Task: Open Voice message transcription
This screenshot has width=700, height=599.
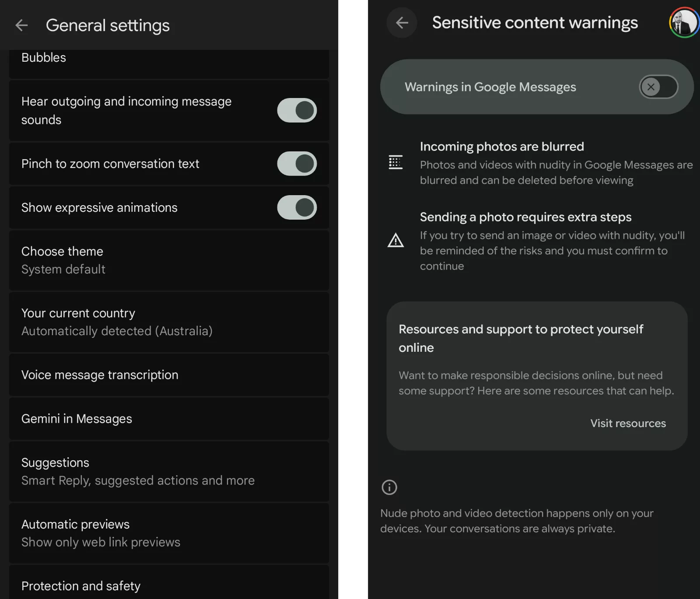Action: [169, 375]
